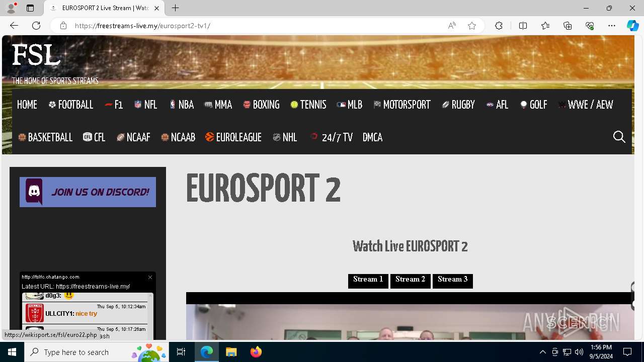Close the EUROSPORT 2 Live Stream tab
This screenshot has width=644, height=362.
[156, 8]
